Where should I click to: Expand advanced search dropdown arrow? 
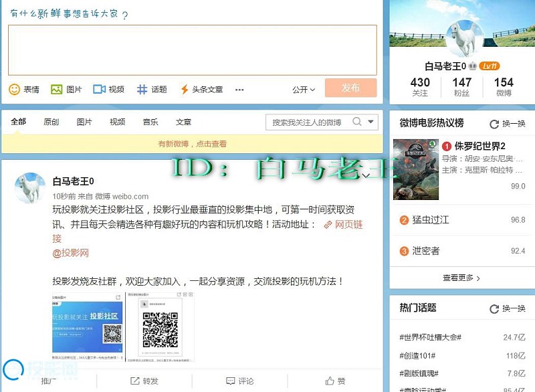coord(371,122)
